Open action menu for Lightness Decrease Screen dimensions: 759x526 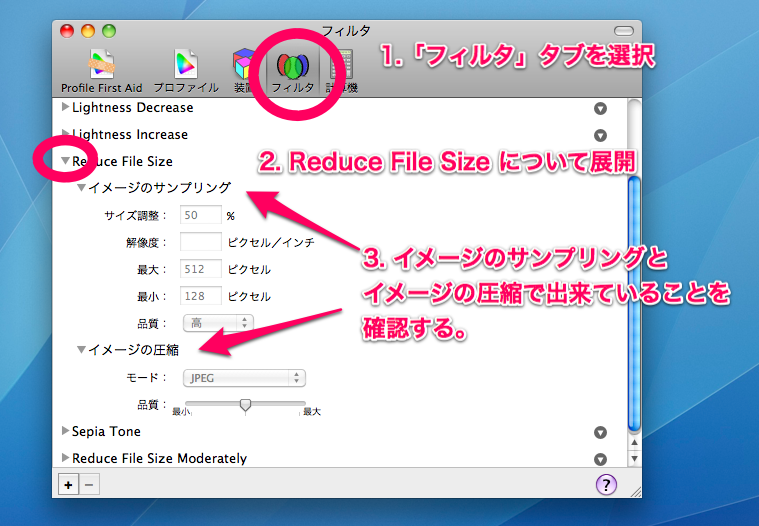600,108
